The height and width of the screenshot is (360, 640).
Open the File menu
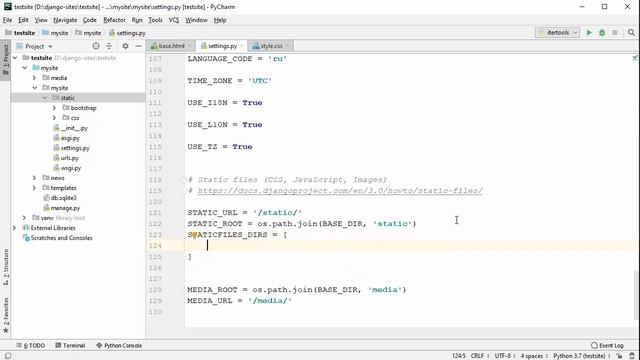[x=7, y=20]
